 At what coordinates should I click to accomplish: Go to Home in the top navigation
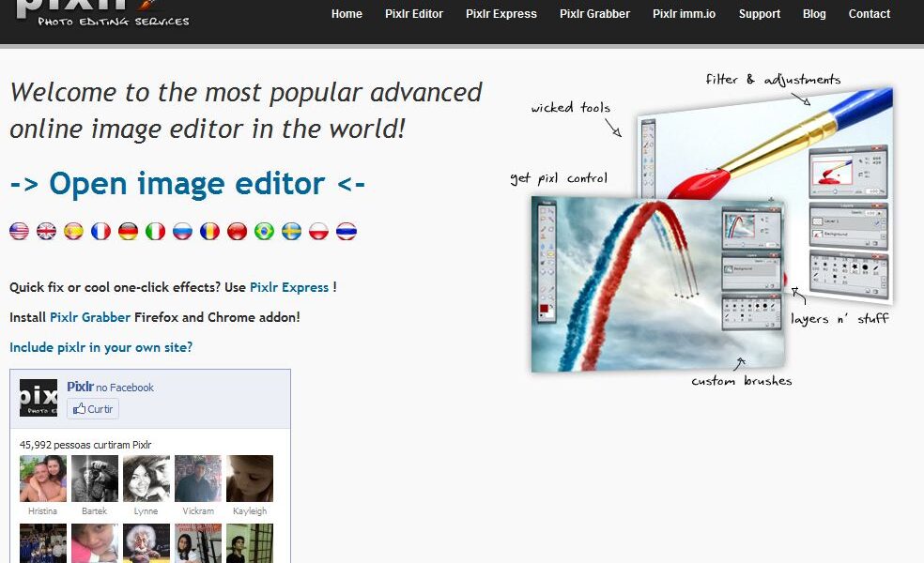[346, 13]
